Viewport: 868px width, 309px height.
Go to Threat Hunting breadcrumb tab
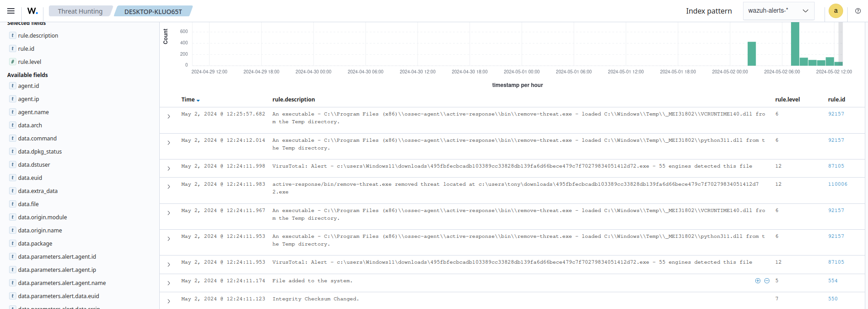pos(80,11)
